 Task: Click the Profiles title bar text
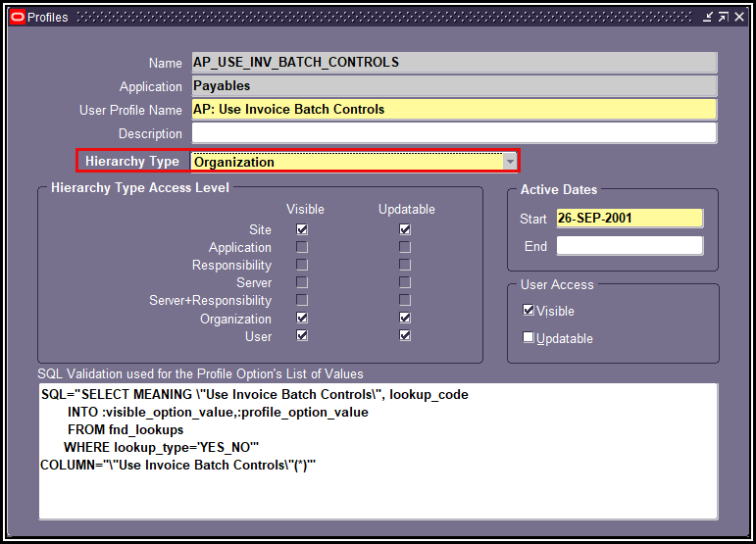pos(48,18)
